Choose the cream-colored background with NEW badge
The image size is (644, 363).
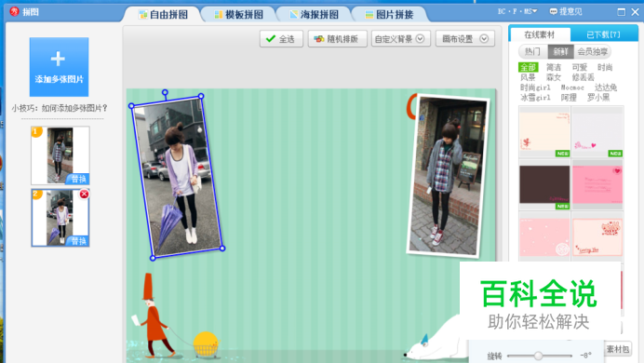(x=544, y=132)
